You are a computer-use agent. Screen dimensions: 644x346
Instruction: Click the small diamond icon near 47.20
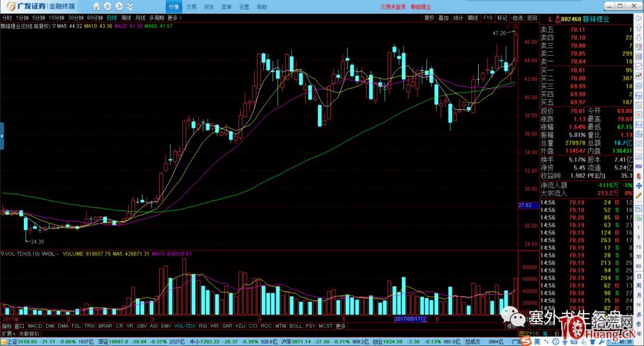[508, 27]
